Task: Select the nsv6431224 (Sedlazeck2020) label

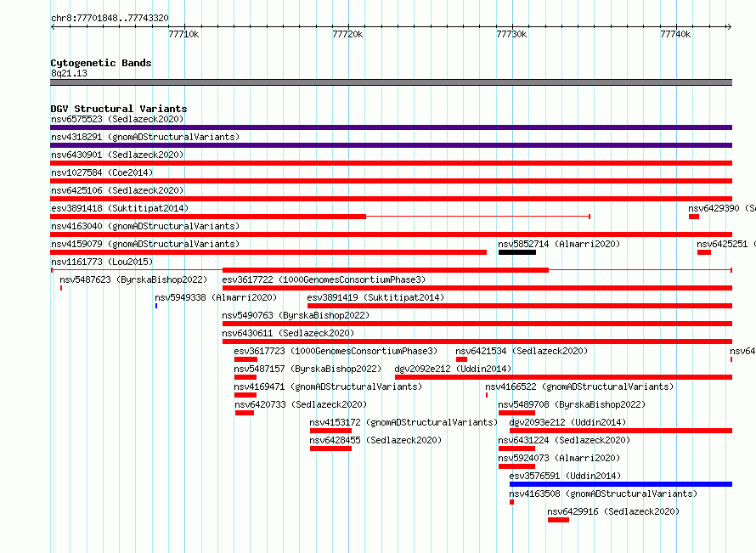Action: 564,440
